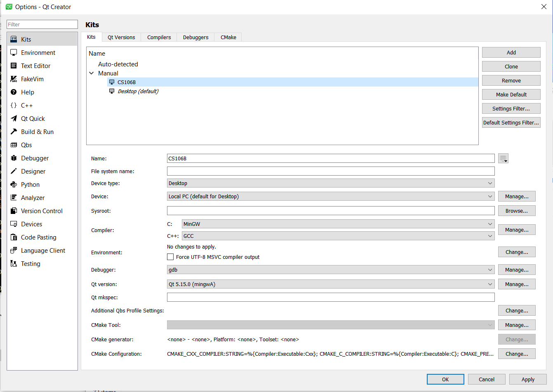Click the Testing flask icon
The image size is (553, 392).
[x=14, y=264]
